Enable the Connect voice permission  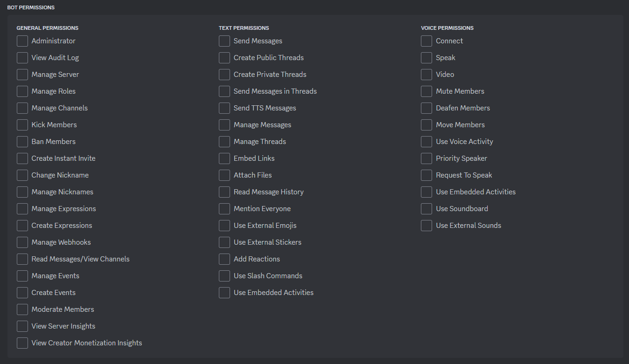pos(426,41)
